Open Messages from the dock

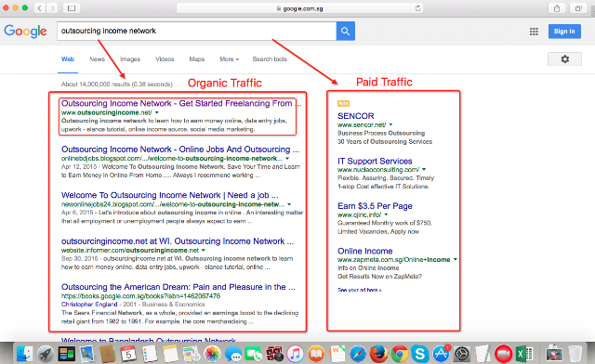(232, 354)
